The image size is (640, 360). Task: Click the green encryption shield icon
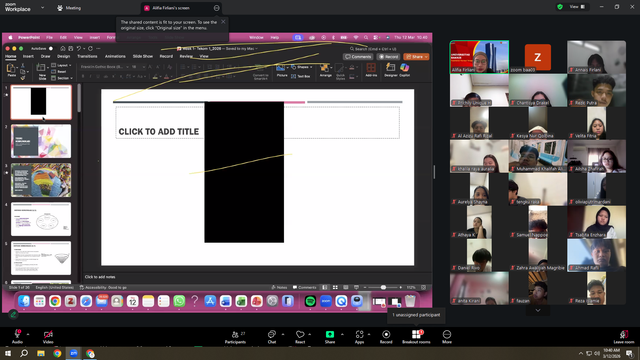pos(560,7)
